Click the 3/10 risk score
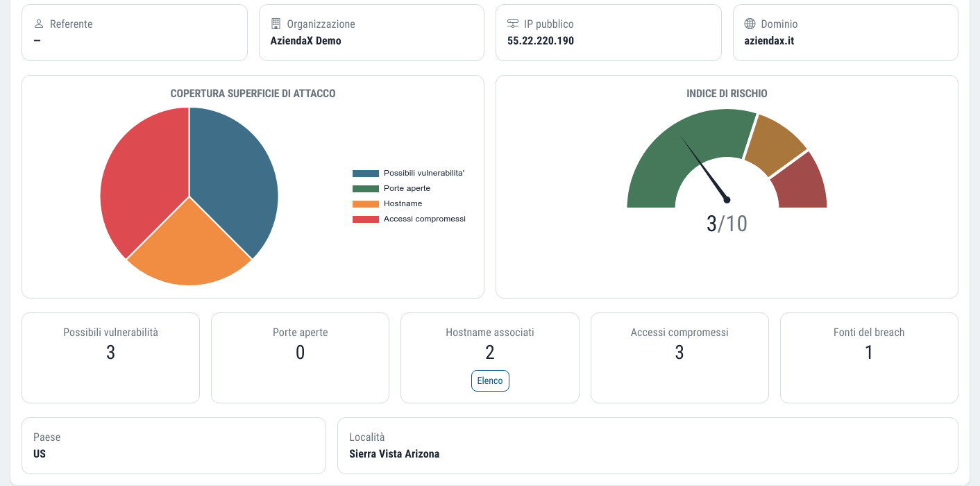The height and width of the screenshot is (486, 980). 727,224
